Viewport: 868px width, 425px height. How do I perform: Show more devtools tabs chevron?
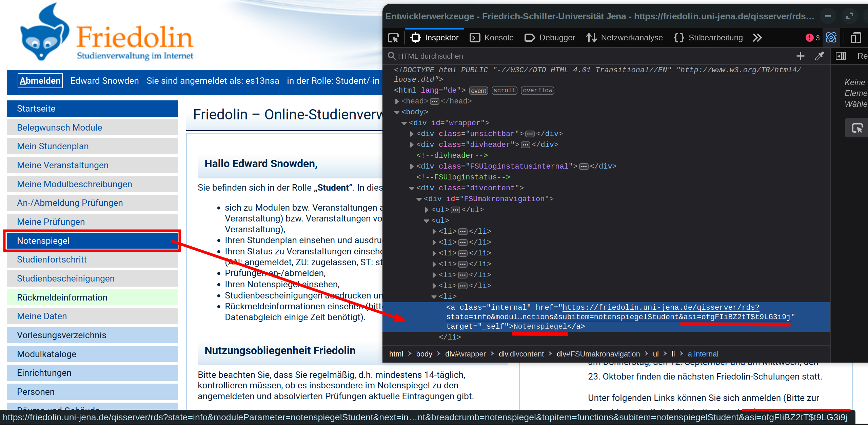[757, 38]
